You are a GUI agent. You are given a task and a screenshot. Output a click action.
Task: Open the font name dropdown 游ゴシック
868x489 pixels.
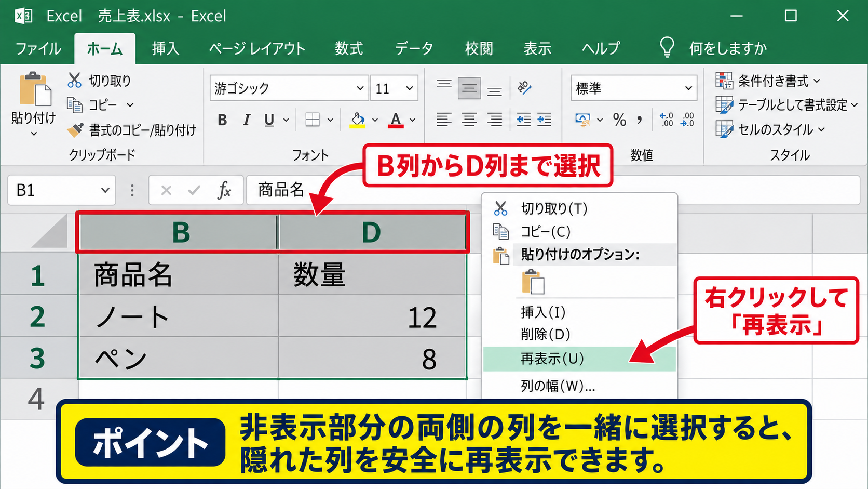(360, 88)
